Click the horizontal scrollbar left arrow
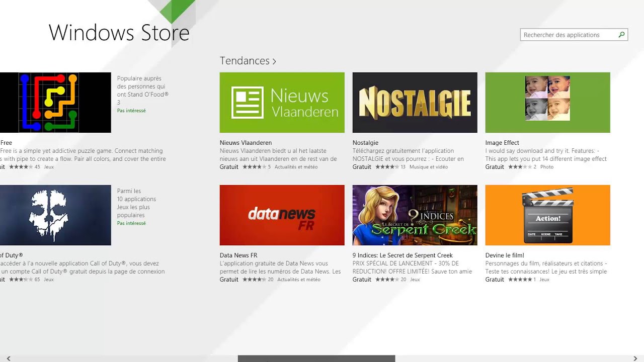This screenshot has height=362, width=644. click(9, 358)
